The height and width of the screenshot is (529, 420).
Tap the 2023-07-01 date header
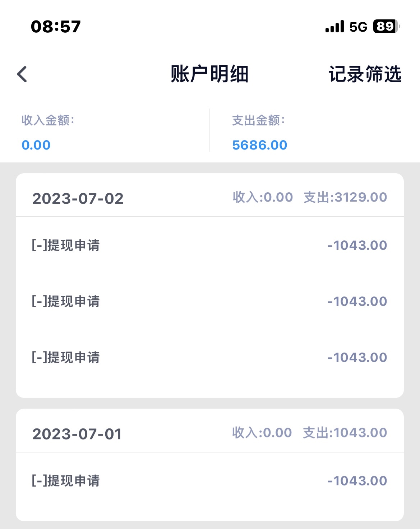point(77,434)
